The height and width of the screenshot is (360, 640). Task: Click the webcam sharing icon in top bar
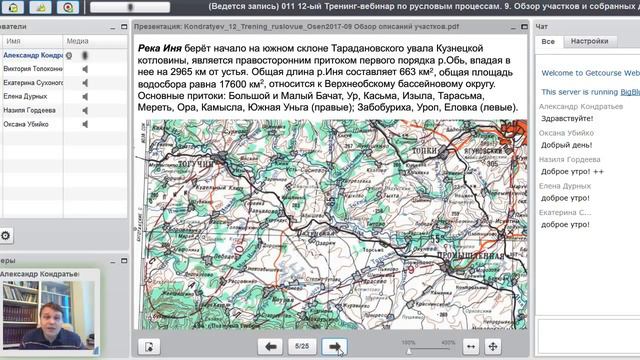click(40, 7)
